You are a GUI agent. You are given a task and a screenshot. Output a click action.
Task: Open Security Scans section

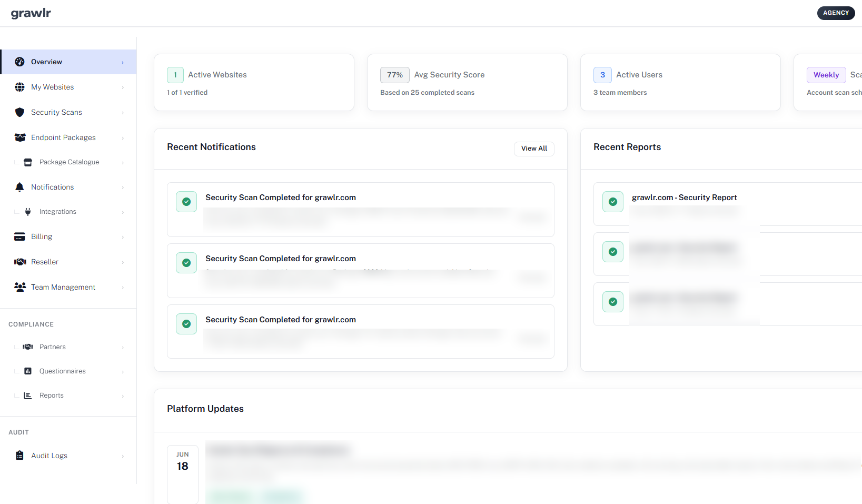68,112
